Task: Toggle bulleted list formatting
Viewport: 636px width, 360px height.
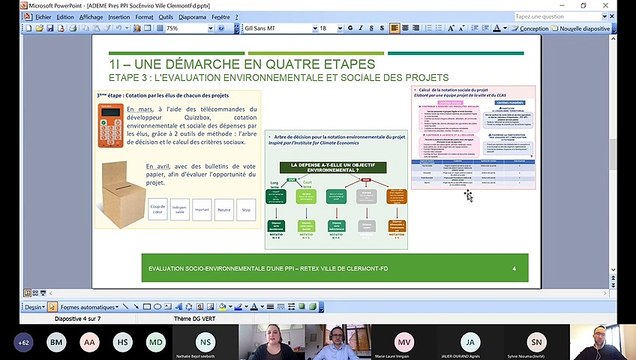Action: [x=439, y=28]
